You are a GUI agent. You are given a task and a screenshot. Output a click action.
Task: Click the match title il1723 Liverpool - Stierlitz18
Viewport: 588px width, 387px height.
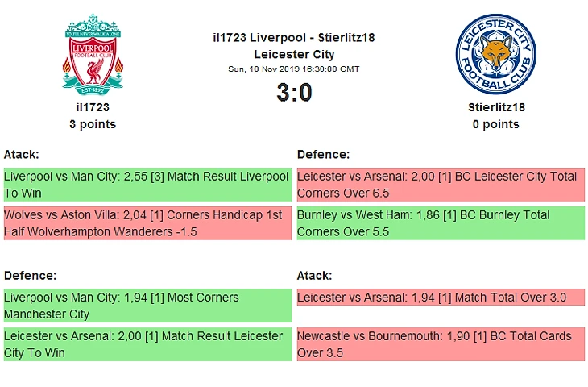tap(294, 38)
